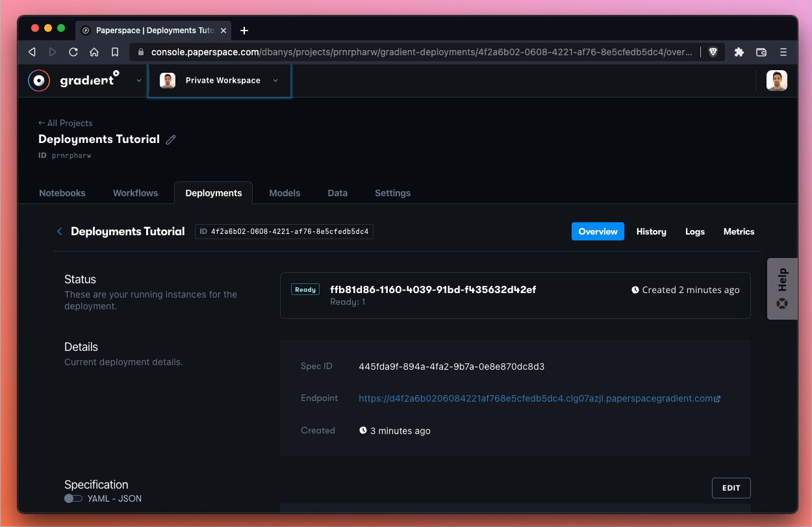Expand the dropdown arrow next to gradient logo
Screen dimensions: 812x527
[x=138, y=81]
